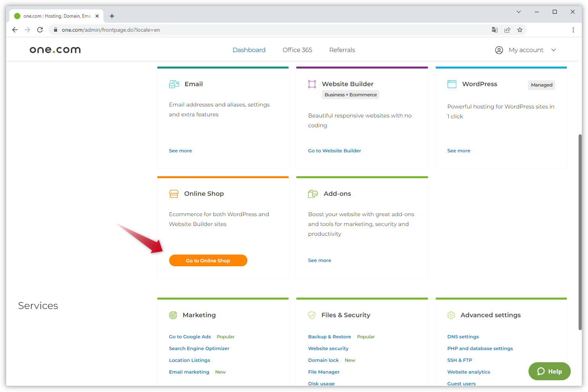Click the Files & Security shield icon
Image resolution: width=588 pixels, height=392 pixels.
pyautogui.click(x=312, y=315)
